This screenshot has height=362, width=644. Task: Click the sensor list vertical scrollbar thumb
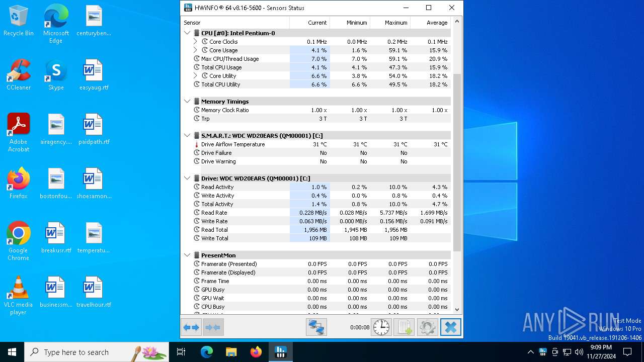tap(457, 162)
